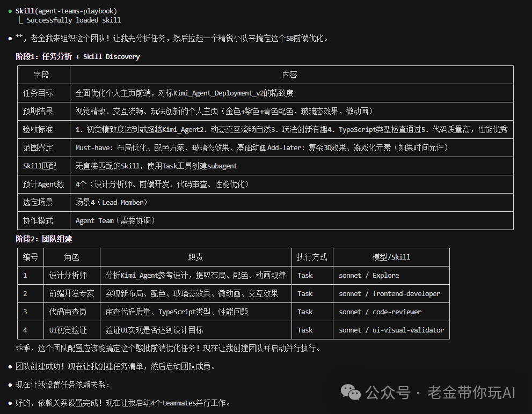Click the 字段 table header
Screen dimensions: 532x414
[x=43, y=75]
